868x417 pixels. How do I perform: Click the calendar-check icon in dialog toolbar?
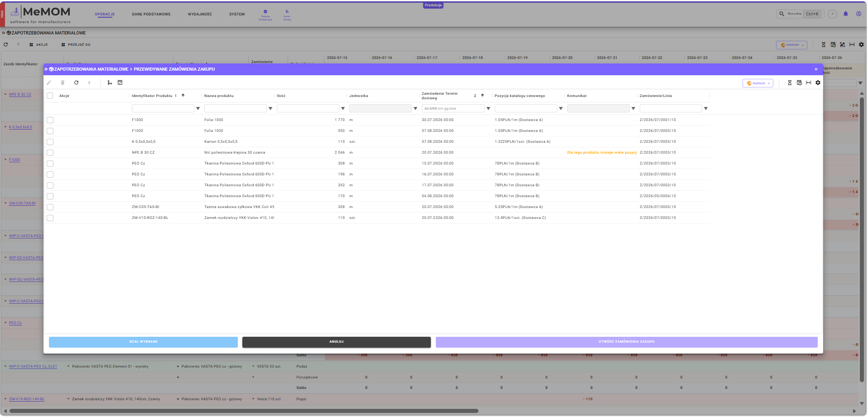coord(120,83)
